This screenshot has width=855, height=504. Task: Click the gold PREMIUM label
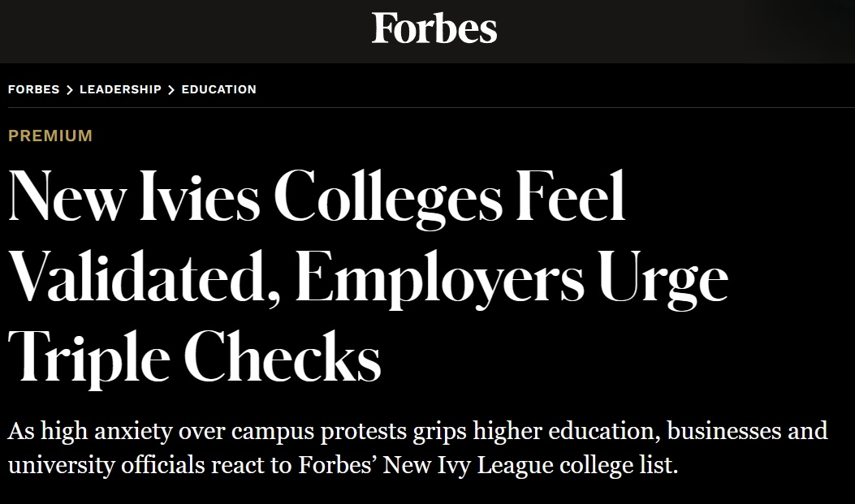(x=50, y=136)
